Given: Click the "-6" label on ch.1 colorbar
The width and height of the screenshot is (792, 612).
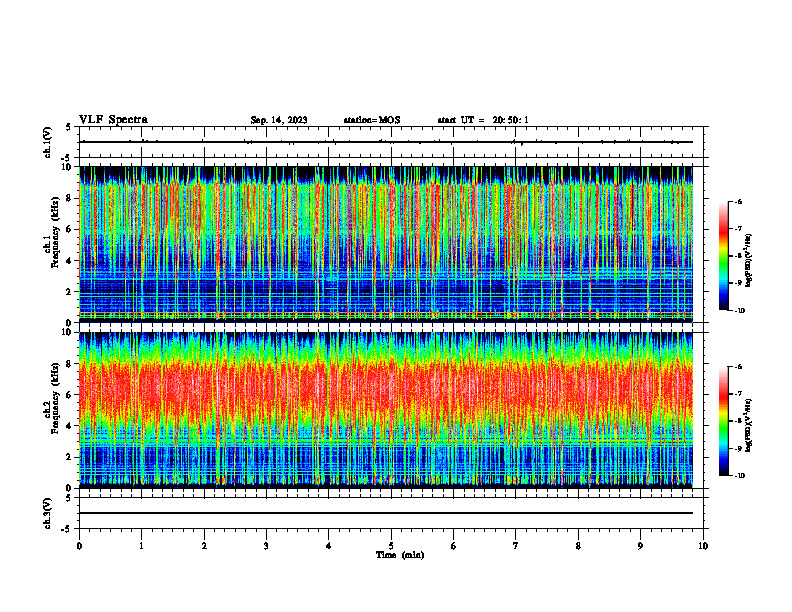Looking at the screenshot, I should (738, 201).
